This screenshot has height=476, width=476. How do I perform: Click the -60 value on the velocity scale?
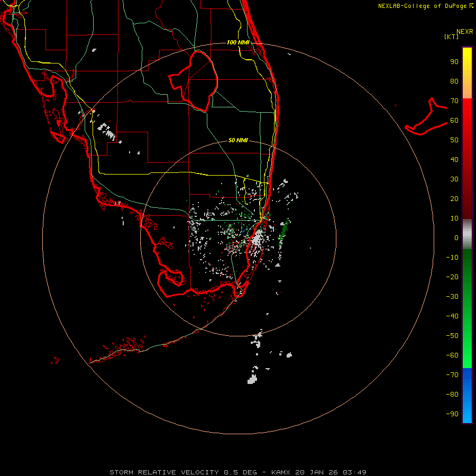(x=452, y=355)
